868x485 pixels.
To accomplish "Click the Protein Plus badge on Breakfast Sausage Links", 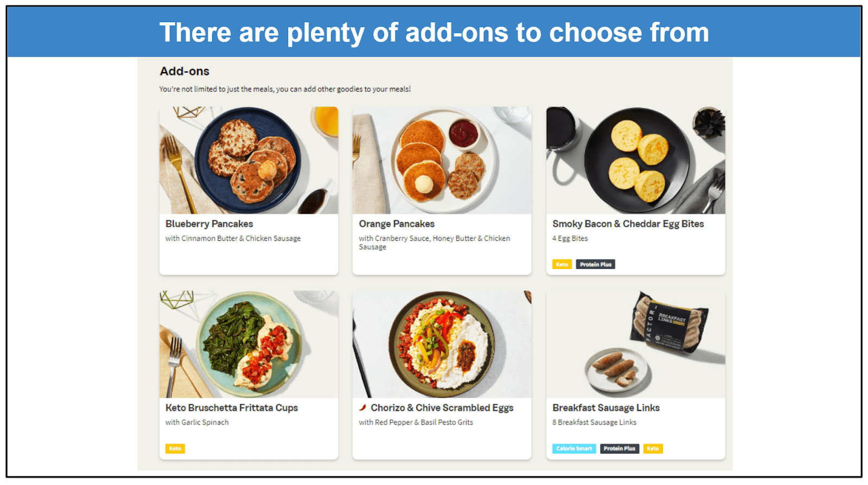I will click(x=620, y=448).
